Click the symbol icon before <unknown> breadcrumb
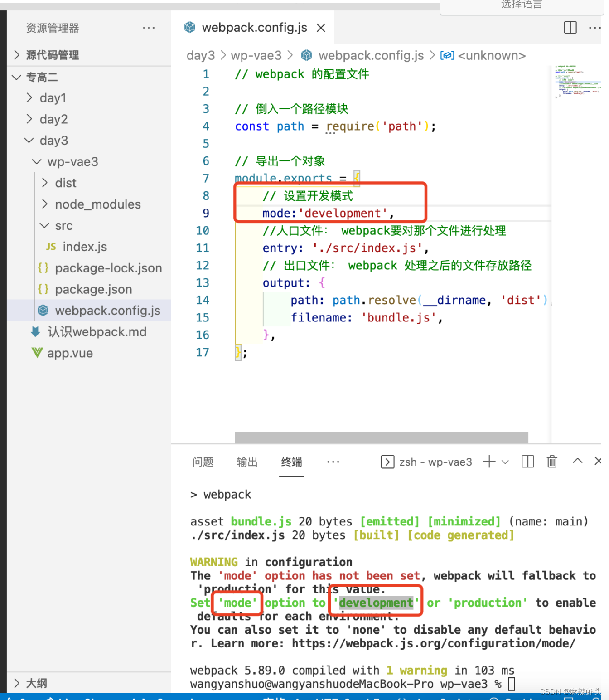Screen dimensions: 609x700 click(x=447, y=55)
